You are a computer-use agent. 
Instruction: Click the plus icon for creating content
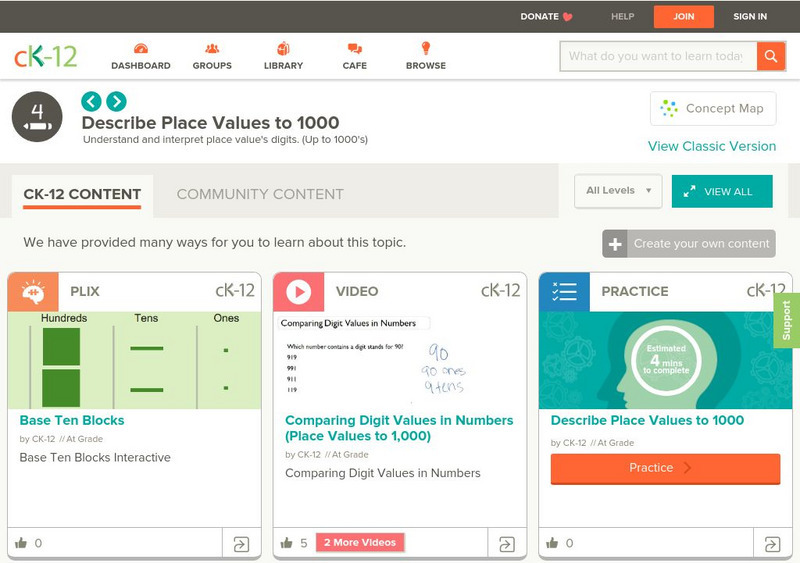point(615,244)
